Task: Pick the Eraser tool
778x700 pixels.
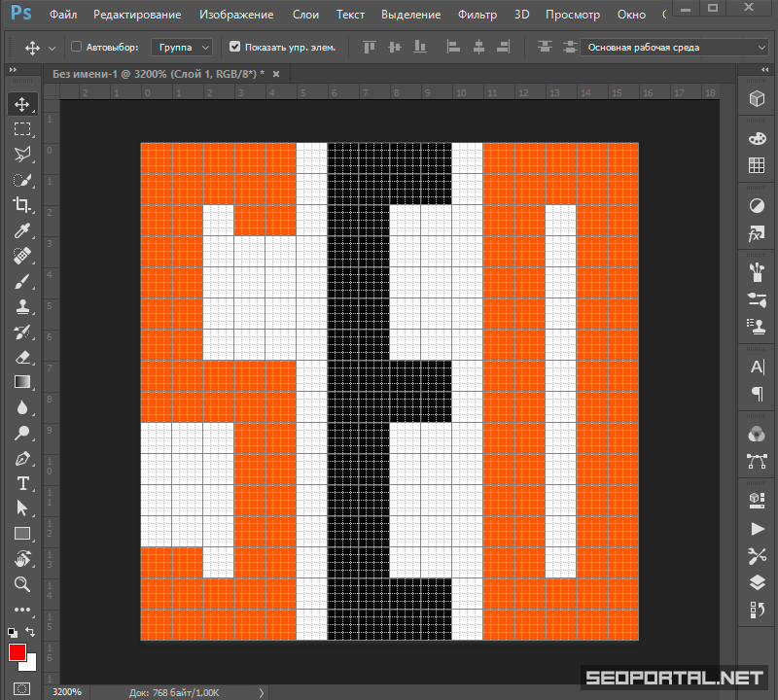Action: (21, 357)
